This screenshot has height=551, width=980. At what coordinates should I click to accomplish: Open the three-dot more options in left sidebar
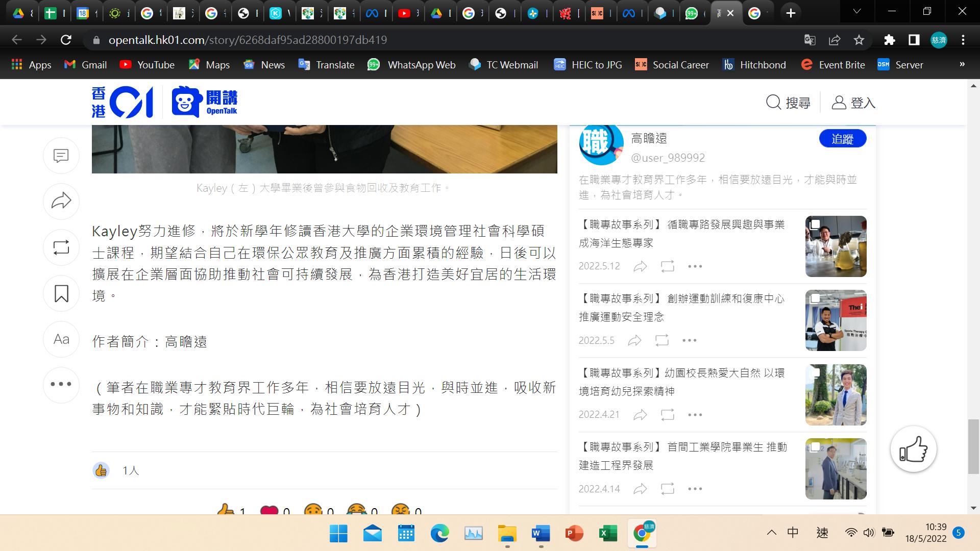point(61,385)
